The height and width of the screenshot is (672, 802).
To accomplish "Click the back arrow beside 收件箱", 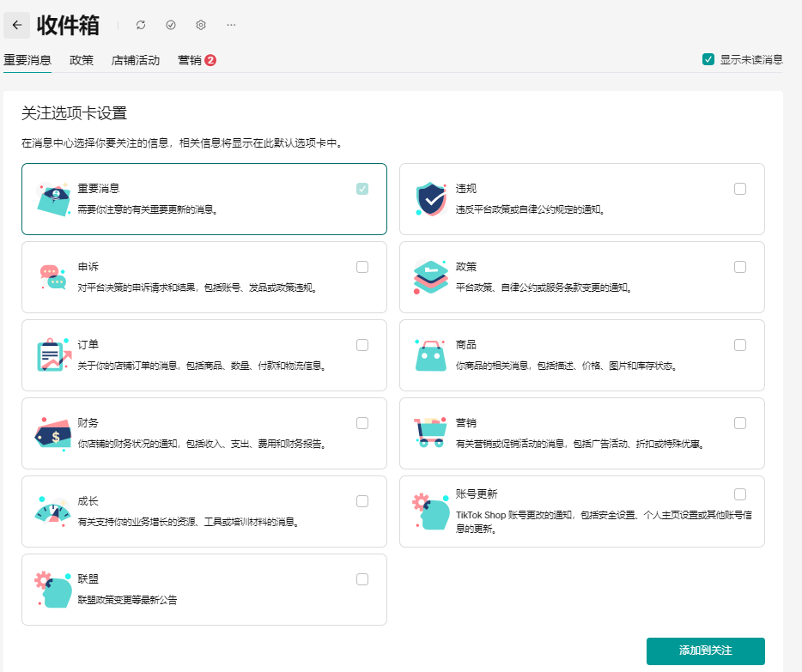I will [17, 25].
